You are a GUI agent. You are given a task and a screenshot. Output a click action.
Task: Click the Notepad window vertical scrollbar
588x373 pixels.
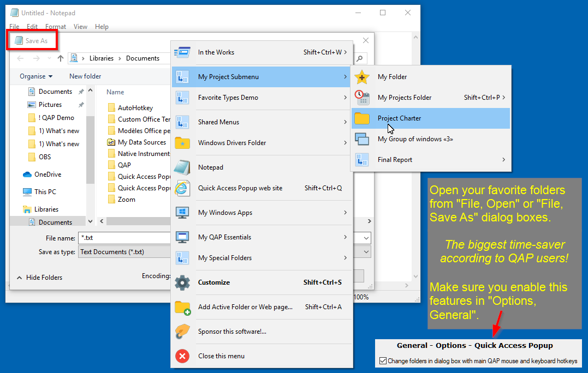click(x=415, y=157)
